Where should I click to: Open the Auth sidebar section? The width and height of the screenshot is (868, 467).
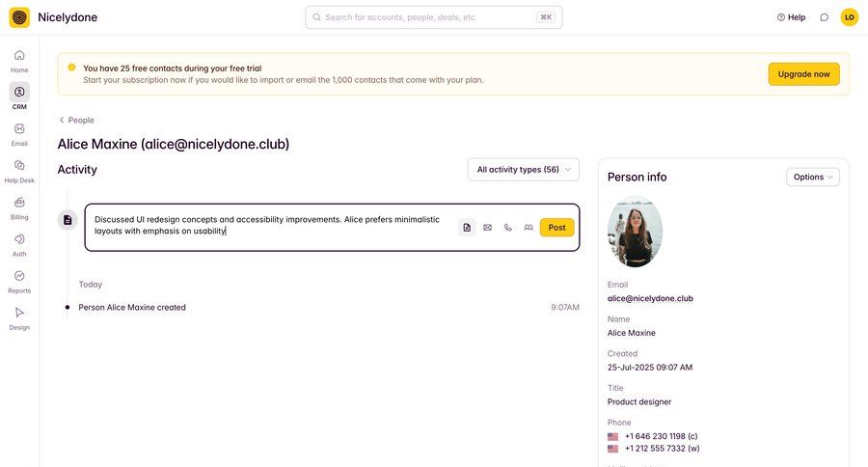19,245
